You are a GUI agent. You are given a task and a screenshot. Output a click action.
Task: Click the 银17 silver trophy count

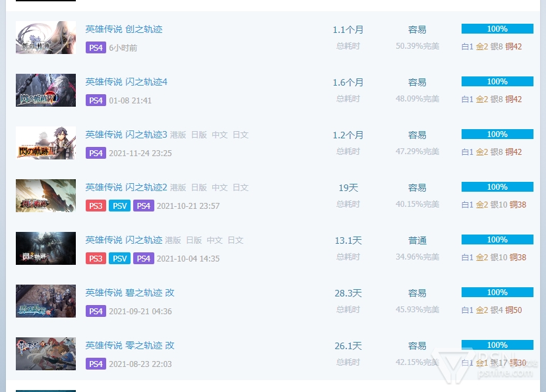[499, 363]
